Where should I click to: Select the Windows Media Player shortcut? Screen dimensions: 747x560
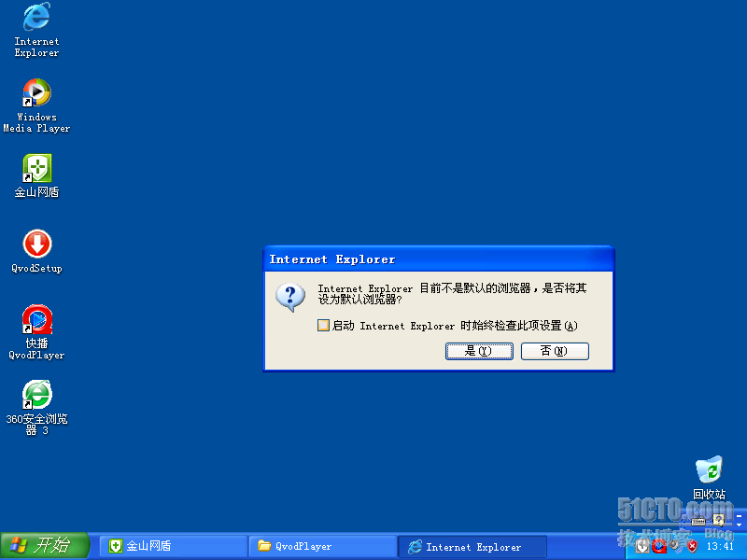[x=36, y=105]
